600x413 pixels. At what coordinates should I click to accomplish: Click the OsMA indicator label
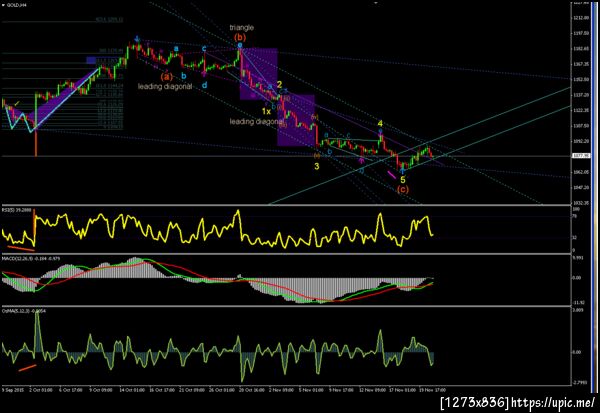23,311
